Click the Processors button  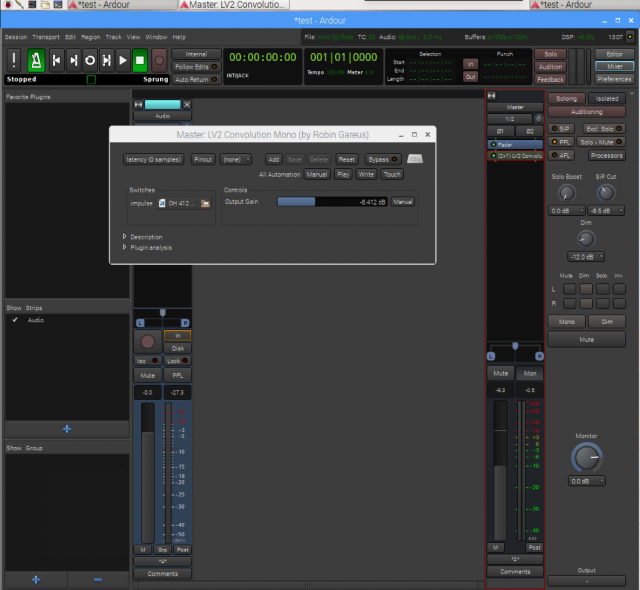(607, 155)
